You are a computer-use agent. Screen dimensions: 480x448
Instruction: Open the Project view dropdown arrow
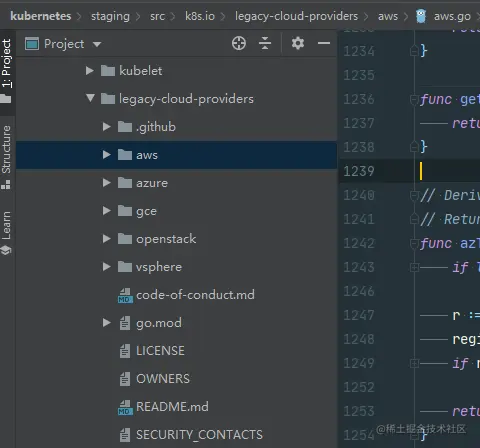(97, 44)
